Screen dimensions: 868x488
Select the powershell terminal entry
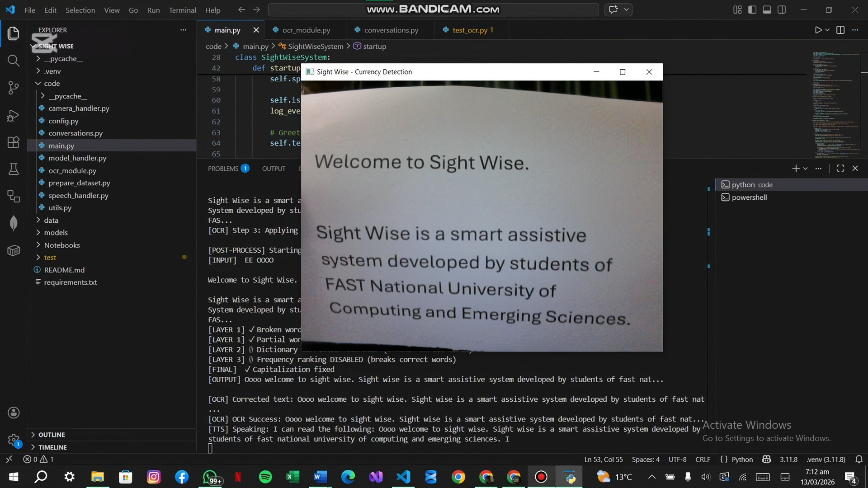749,197
